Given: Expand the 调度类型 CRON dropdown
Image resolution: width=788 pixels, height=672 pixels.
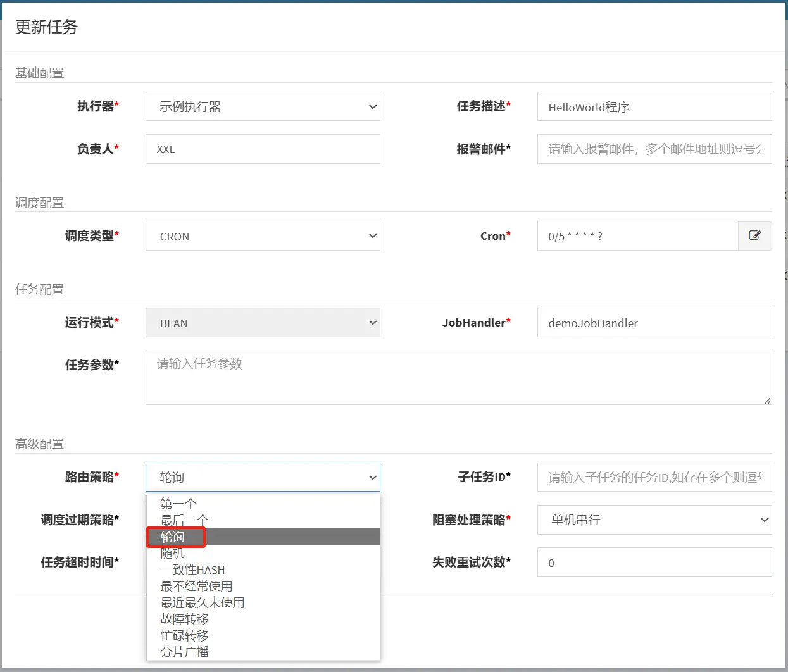Looking at the screenshot, I should pyautogui.click(x=262, y=236).
